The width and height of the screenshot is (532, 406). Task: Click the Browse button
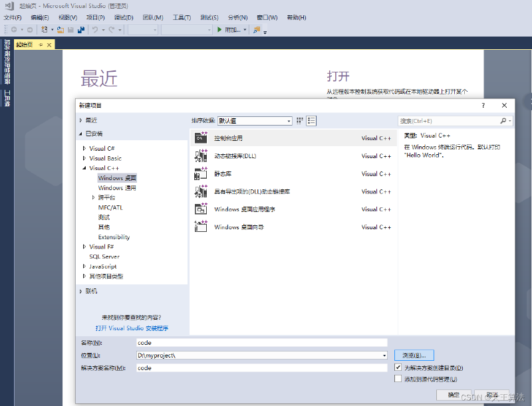coord(414,355)
